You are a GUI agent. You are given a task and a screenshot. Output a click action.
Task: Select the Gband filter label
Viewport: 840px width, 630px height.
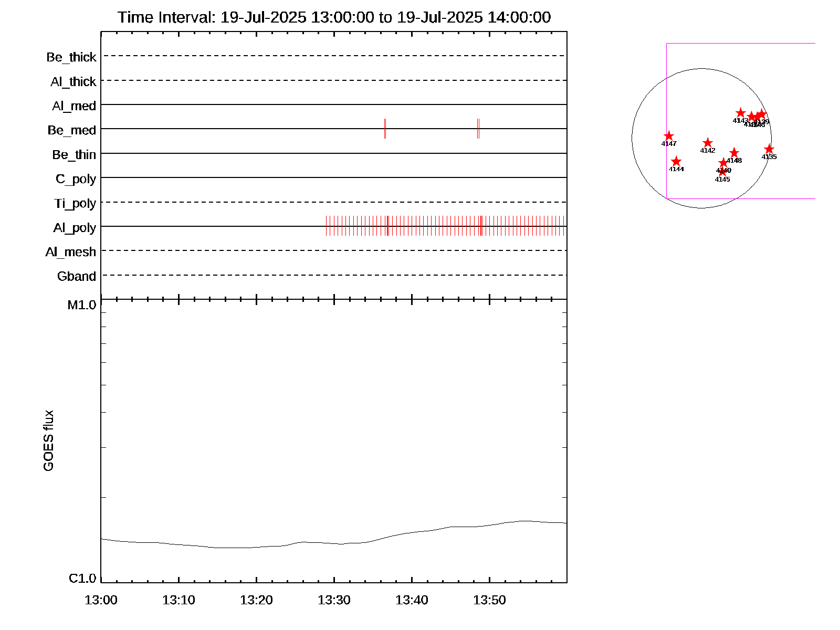point(77,277)
